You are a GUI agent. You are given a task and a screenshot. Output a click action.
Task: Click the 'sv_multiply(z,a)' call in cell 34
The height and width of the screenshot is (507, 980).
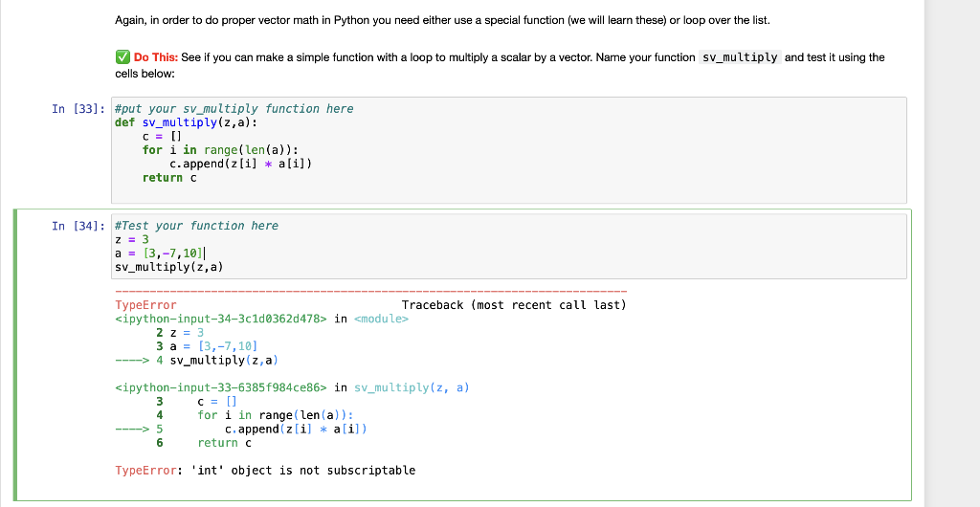(x=169, y=267)
